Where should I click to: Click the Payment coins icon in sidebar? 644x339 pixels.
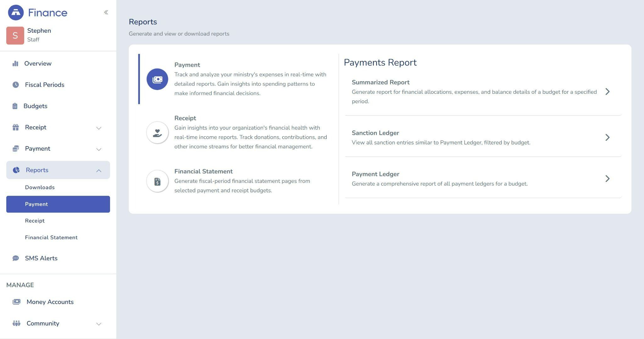pyautogui.click(x=15, y=149)
